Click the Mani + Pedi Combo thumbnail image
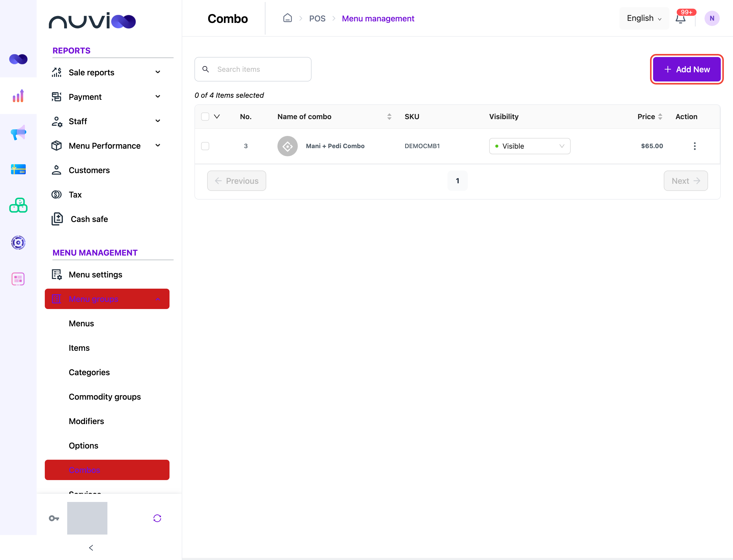The height and width of the screenshot is (560, 733). click(287, 146)
